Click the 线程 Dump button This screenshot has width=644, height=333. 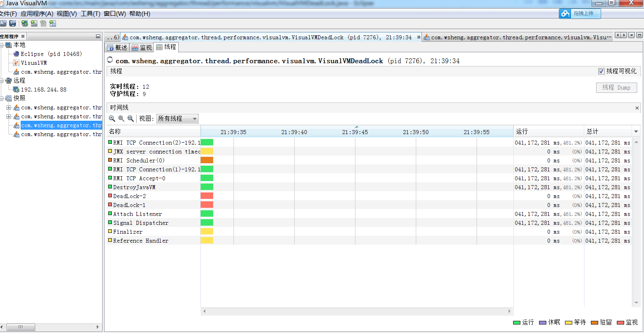pos(616,88)
